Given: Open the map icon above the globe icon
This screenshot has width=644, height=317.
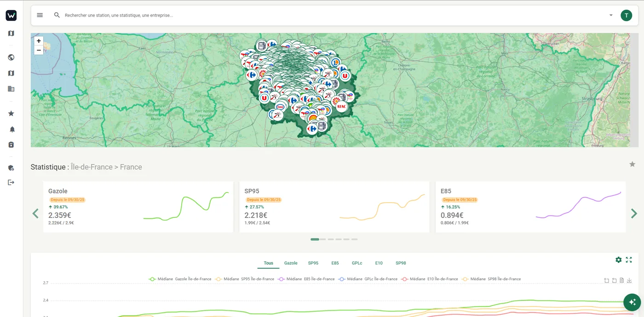Looking at the screenshot, I should pyautogui.click(x=11, y=34).
